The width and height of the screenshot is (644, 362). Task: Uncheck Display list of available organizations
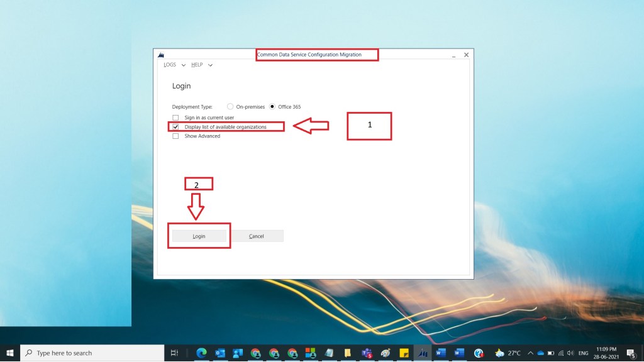coord(175,127)
